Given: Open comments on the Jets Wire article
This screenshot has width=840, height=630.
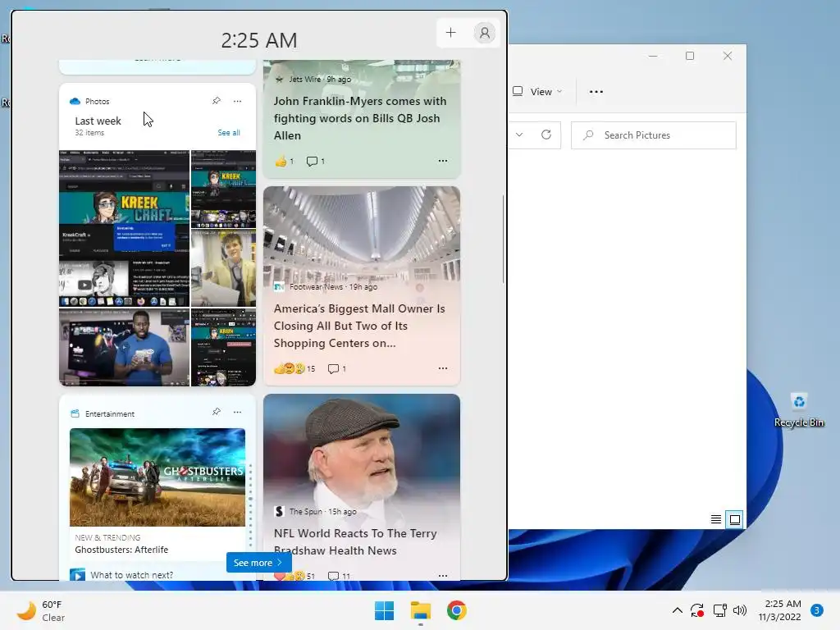Looking at the screenshot, I should click(x=315, y=161).
